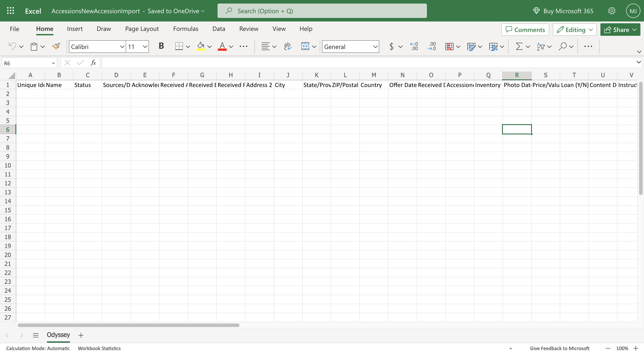The width and height of the screenshot is (644, 353).
Task: Open the app launcher waffle icon
Action: point(11,11)
